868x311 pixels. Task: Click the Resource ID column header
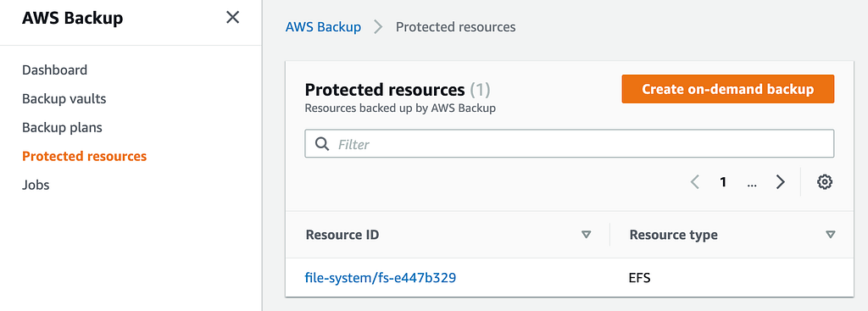point(342,235)
